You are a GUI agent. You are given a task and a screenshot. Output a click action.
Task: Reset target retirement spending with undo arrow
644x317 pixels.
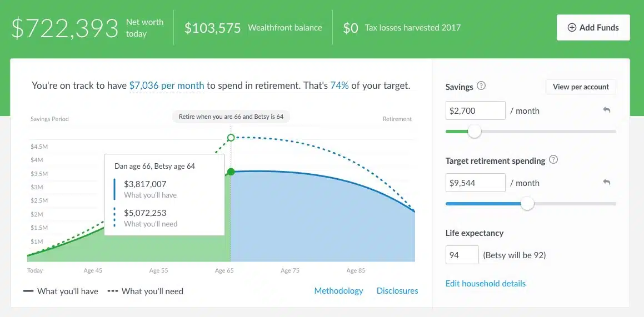(606, 183)
